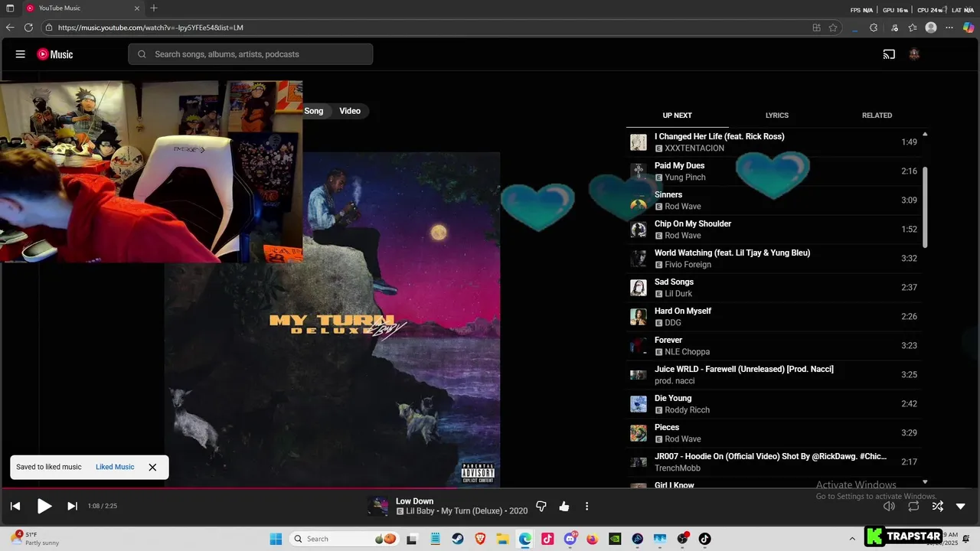The width and height of the screenshot is (980, 551).
Task: Go to YouTube Music home logo
Action: tap(55, 54)
